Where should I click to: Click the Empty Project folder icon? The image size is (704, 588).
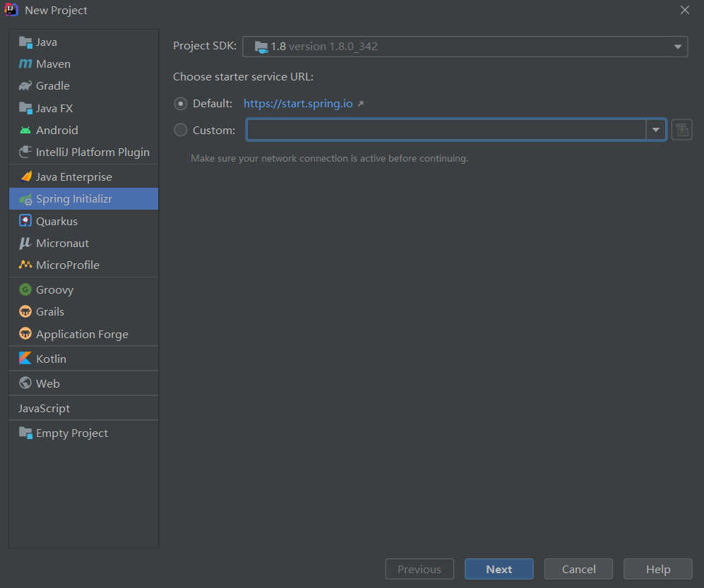pos(25,433)
